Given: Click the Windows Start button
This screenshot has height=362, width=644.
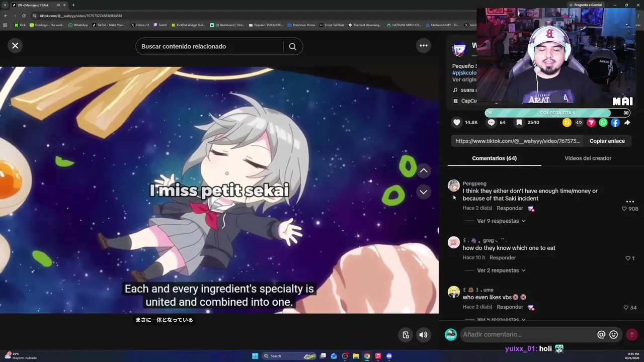Looking at the screenshot, I should (x=255, y=356).
